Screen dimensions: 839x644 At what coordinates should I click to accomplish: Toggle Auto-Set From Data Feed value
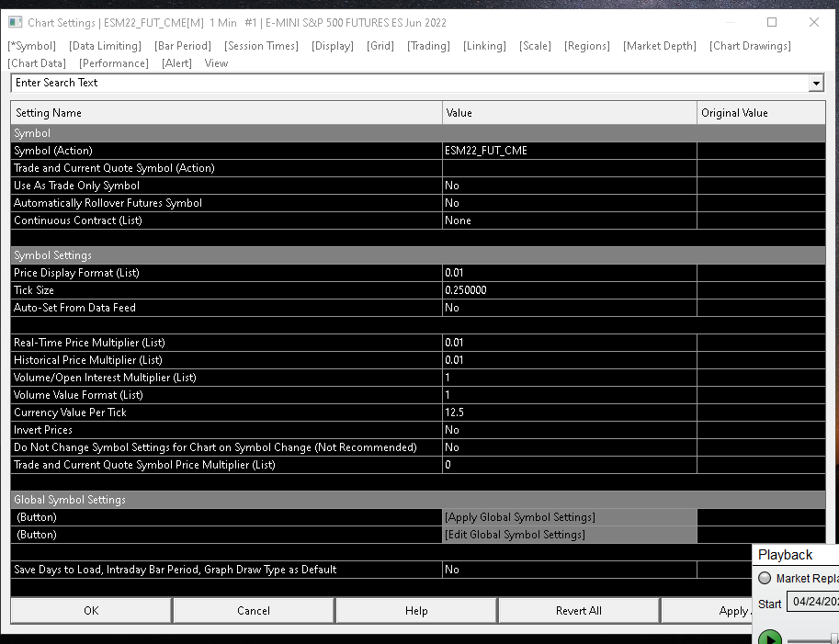[570, 308]
